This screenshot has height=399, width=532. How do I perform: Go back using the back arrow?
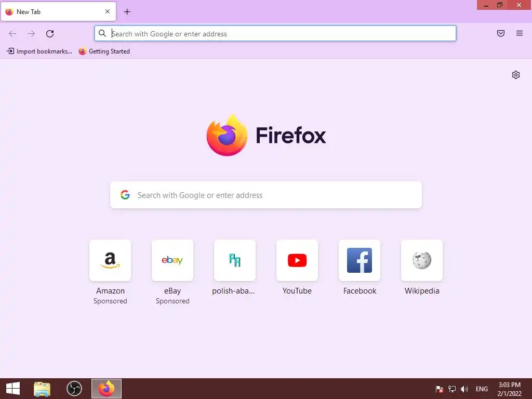coord(12,34)
